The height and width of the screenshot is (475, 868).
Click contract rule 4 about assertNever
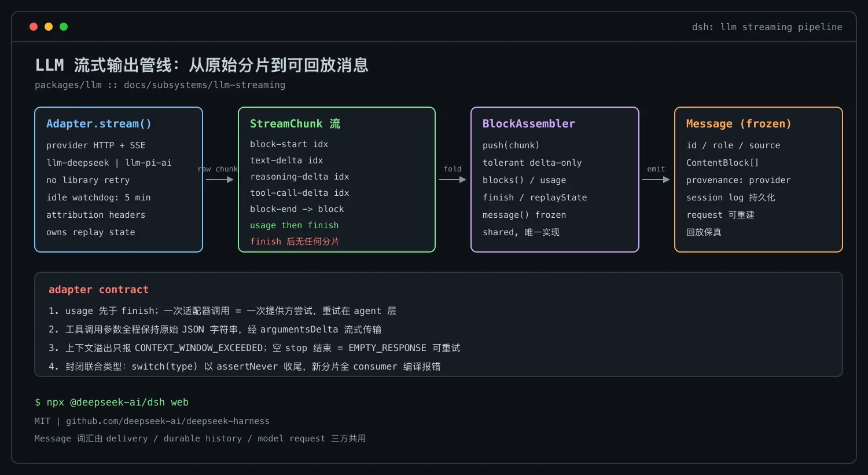pyautogui.click(x=245, y=367)
